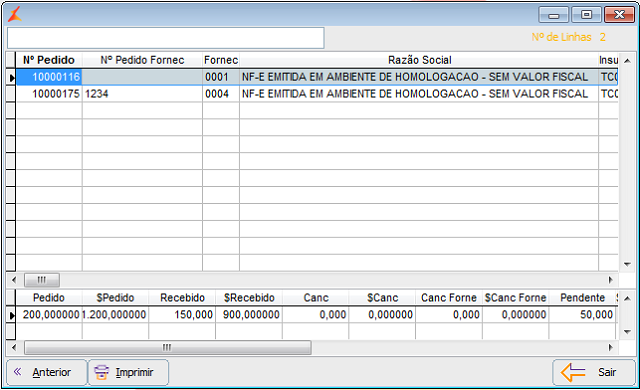Click row selector for order 10000175
This screenshot has height=390, width=640.
[x=11, y=94]
